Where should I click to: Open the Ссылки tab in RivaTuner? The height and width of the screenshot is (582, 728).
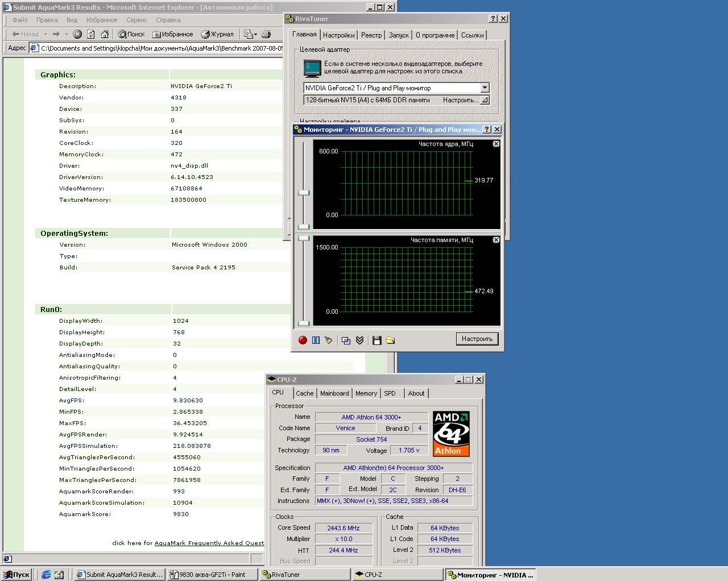click(x=472, y=35)
